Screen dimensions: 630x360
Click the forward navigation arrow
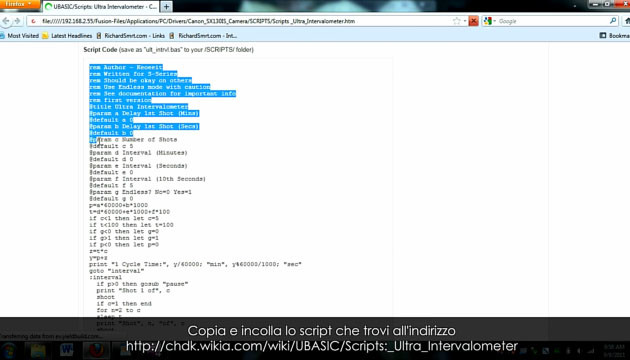[17, 21]
